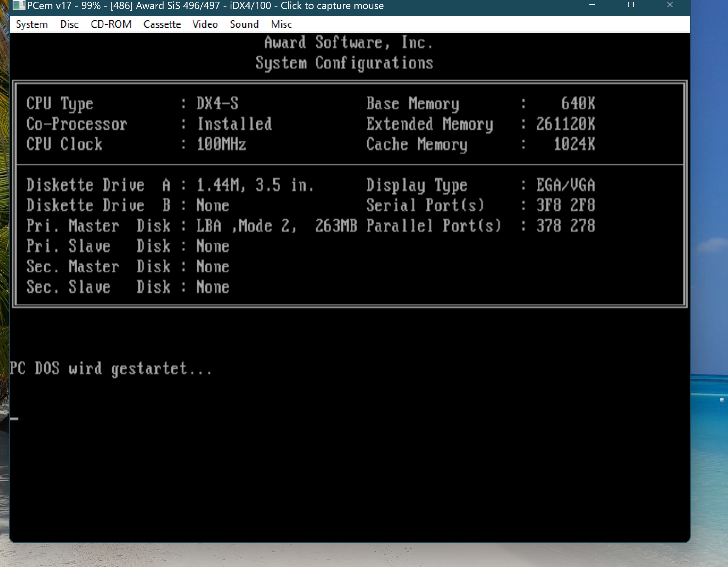The height and width of the screenshot is (567, 728).
Task: Click the PCem application icon in title bar
Action: point(19,5)
